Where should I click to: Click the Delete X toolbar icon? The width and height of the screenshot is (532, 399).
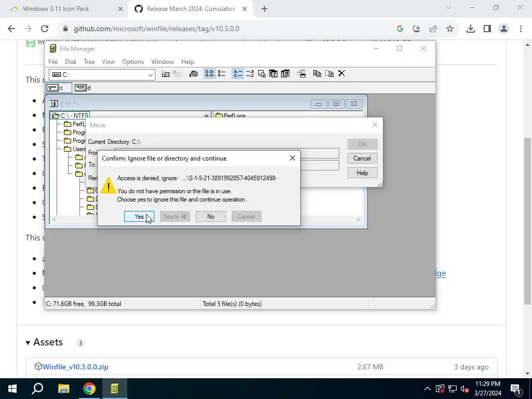click(342, 74)
